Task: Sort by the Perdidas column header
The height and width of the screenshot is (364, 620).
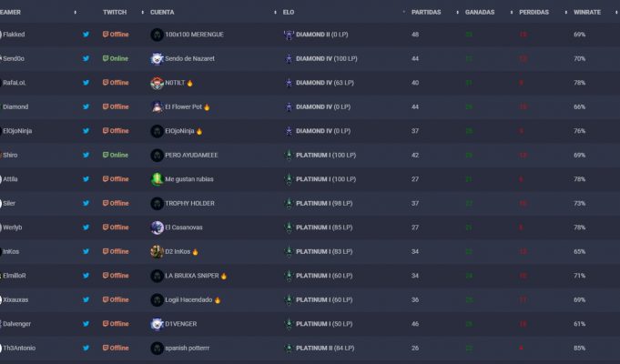Action: click(534, 12)
